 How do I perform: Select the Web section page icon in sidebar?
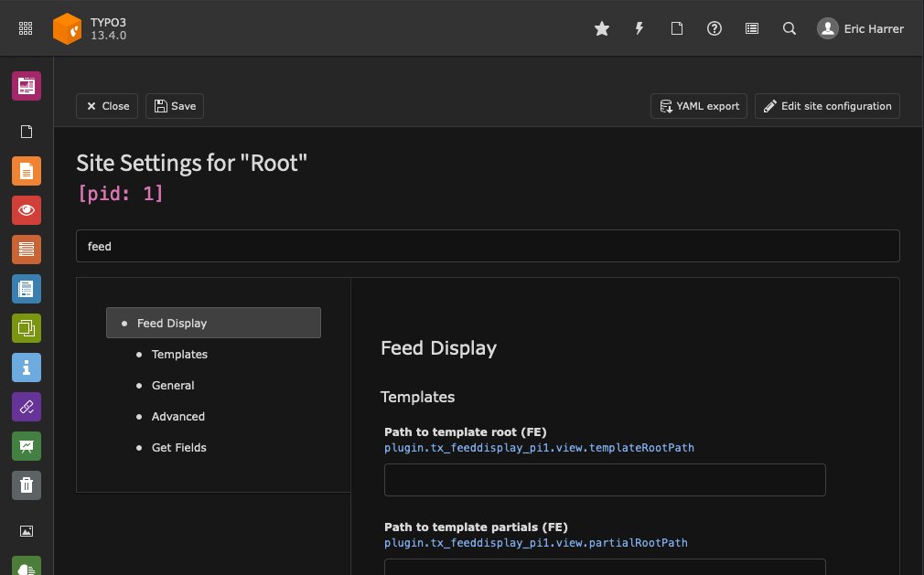click(27, 132)
